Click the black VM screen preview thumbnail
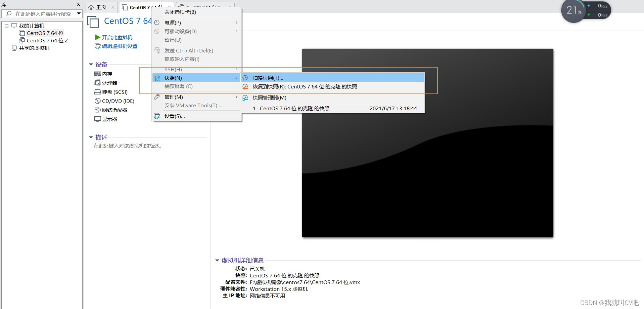The width and height of the screenshot is (644, 309). pos(427,143)
